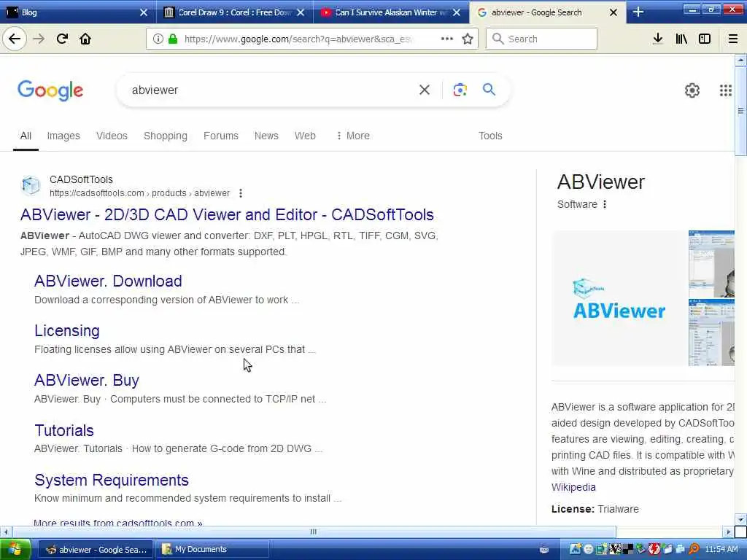Bookmark this page with the star icon
This screenshot has height=560, width=747.
tap(468, 39)
